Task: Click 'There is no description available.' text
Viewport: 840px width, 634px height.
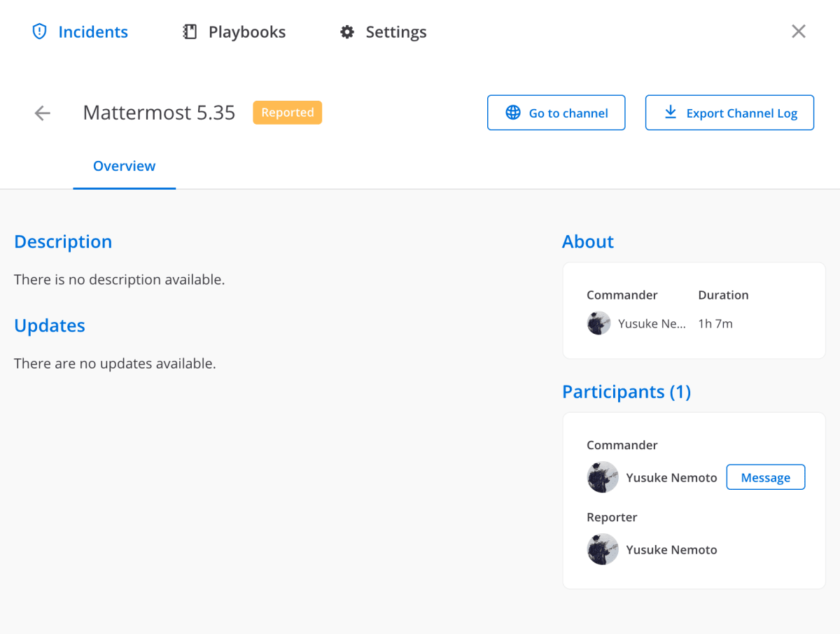Action: [120, 280]
